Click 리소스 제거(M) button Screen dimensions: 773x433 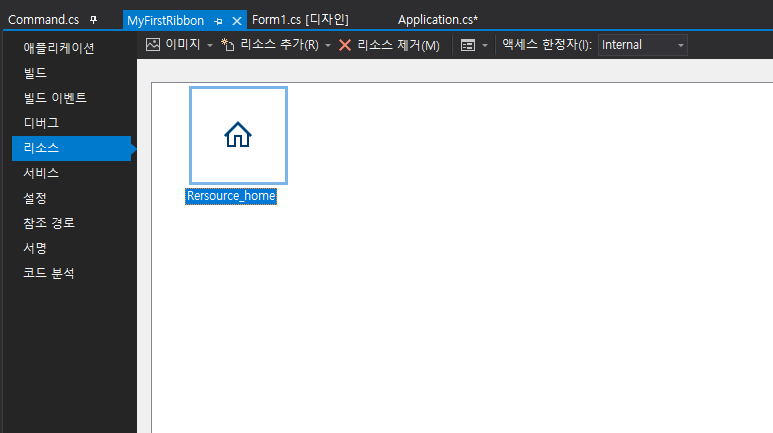tap(398, 45)
